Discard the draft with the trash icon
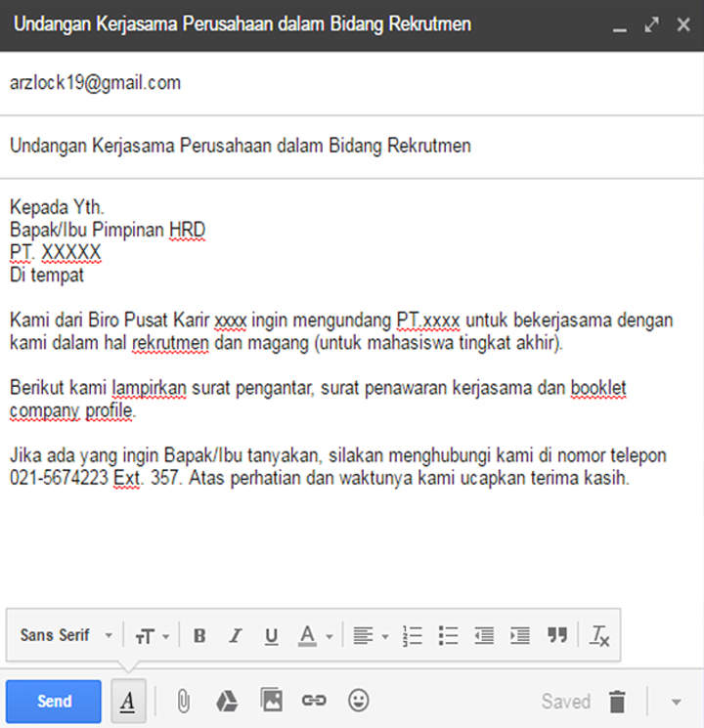Screen dimensions: 704x728 point(617,701)
